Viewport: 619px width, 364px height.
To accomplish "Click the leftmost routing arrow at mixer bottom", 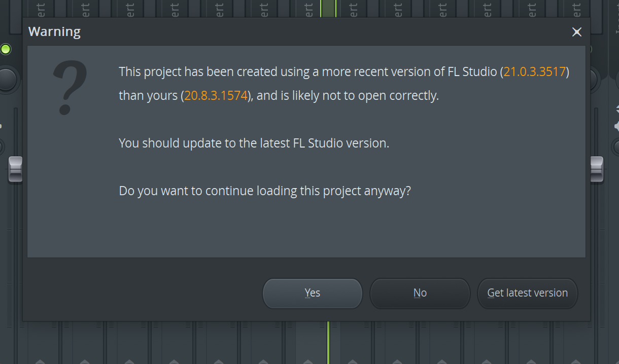I will [40, 361].
